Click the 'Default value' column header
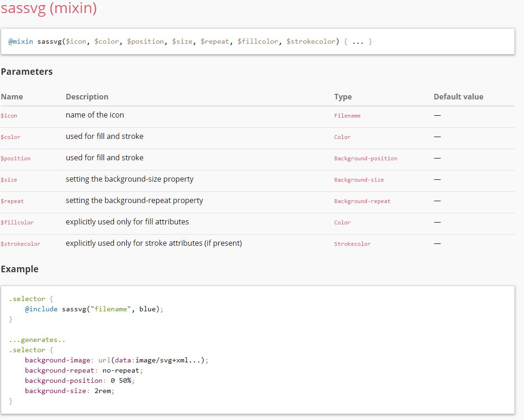 [x=458, y=97]
